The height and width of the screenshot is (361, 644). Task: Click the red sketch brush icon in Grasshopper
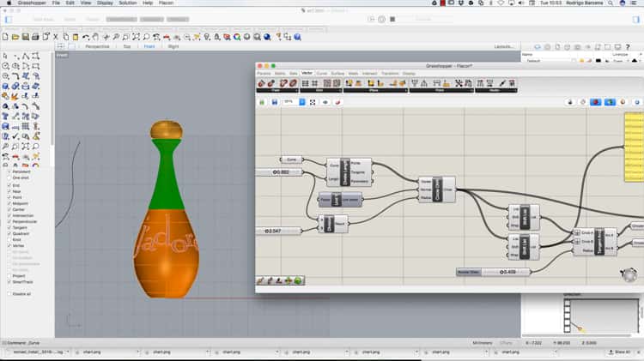click(x=338, y=102)
